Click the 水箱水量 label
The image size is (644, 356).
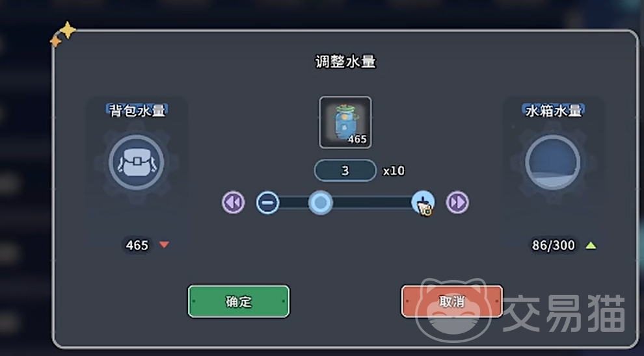click(x=553, y=110)
